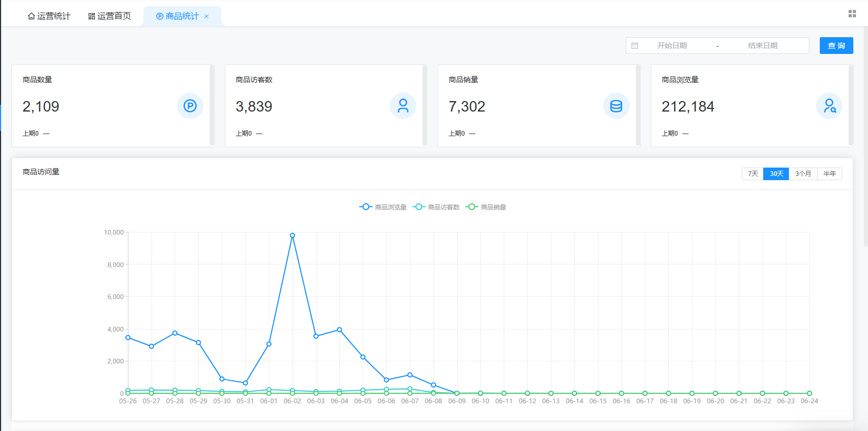
Task: Click the home icon of 运营统计 tab
Action: coord(31,16)
